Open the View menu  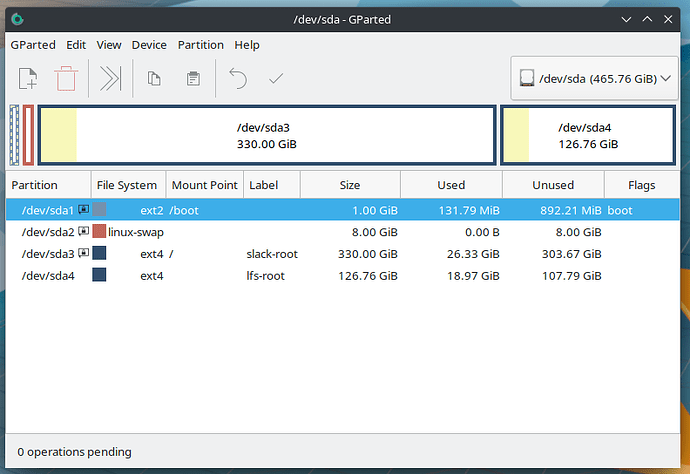click(109, 45)
